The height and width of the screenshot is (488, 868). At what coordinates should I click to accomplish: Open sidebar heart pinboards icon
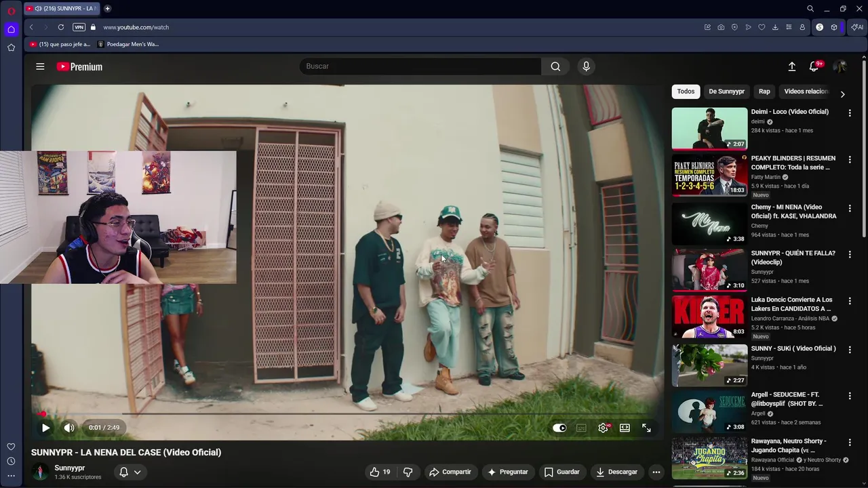point(11,447)
